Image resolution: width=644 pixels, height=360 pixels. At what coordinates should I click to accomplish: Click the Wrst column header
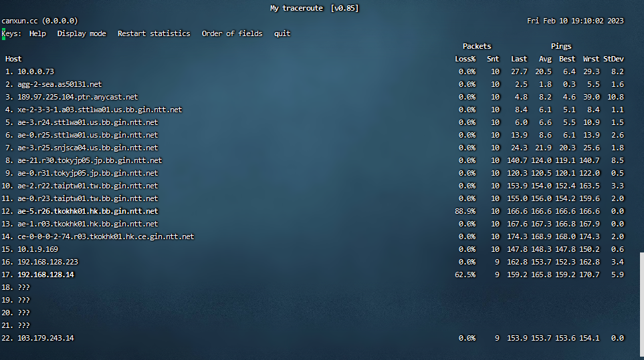tap(591, 59)
